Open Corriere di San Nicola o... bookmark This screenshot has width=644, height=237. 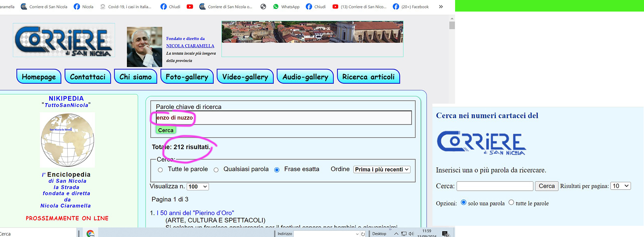tap(226, 7)
